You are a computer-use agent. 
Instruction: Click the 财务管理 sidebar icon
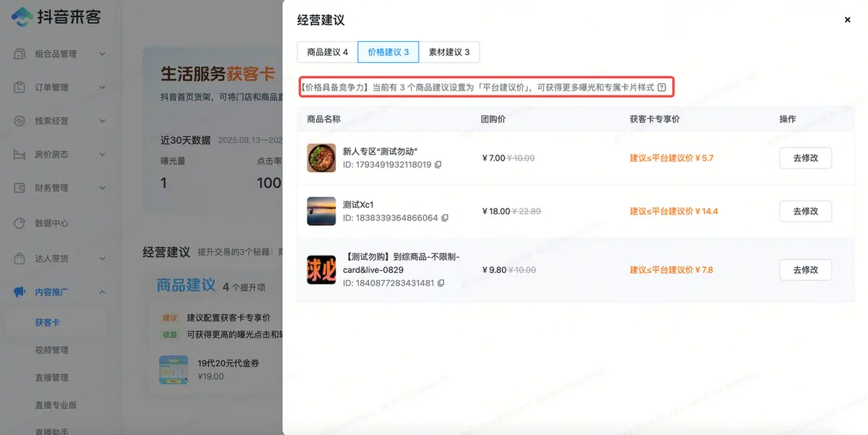pyautogui.click(x=20, y=187)
